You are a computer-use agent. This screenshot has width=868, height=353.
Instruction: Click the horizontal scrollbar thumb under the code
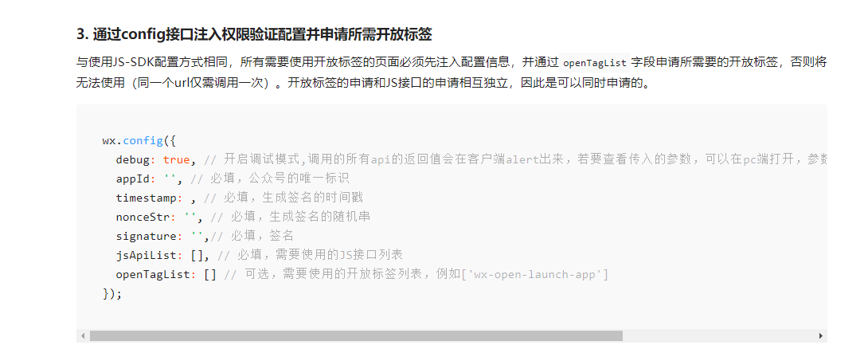[356, 335]
